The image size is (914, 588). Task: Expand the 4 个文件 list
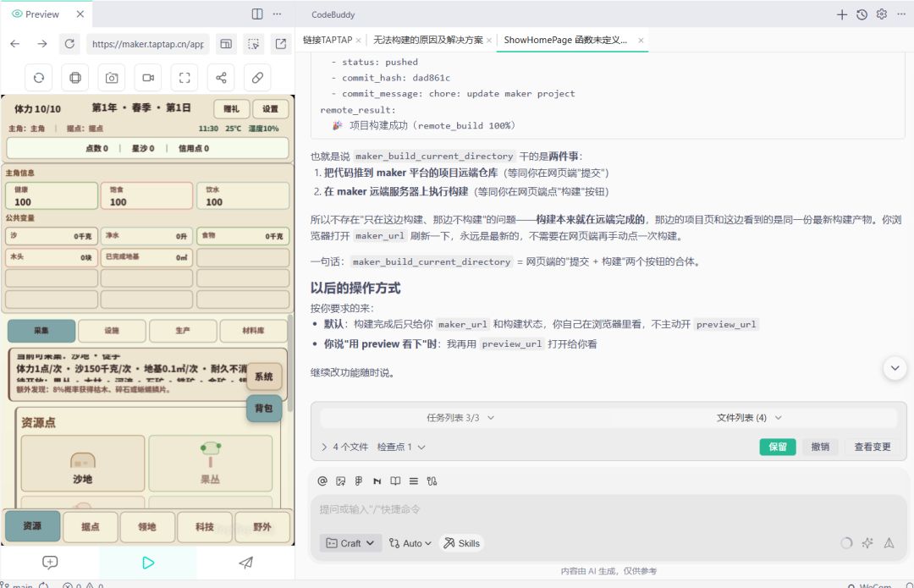(345, 447)
